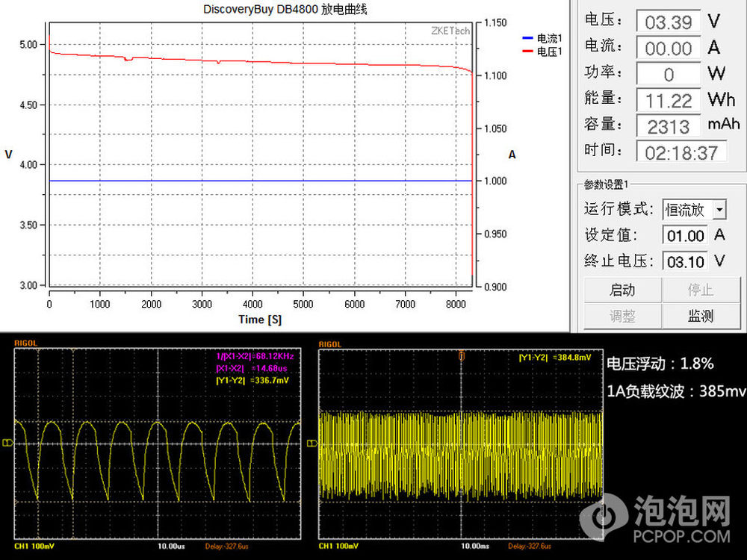Open the 运行模式 dropdown arrow
Viewport: 747px width, 560px height.
719,210
